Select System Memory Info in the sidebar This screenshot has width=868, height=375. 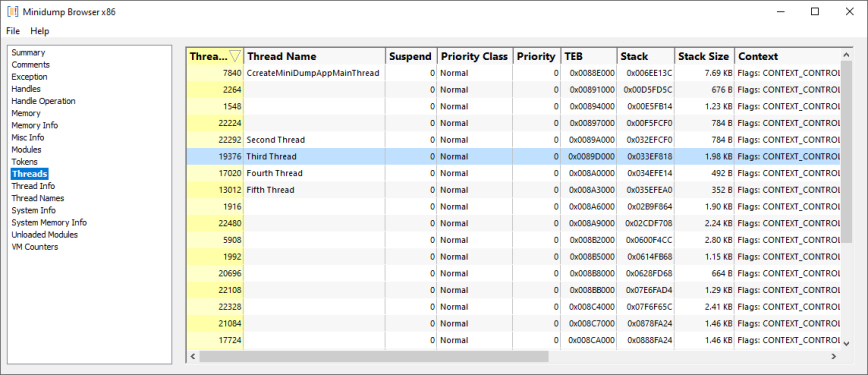(49, 223)
